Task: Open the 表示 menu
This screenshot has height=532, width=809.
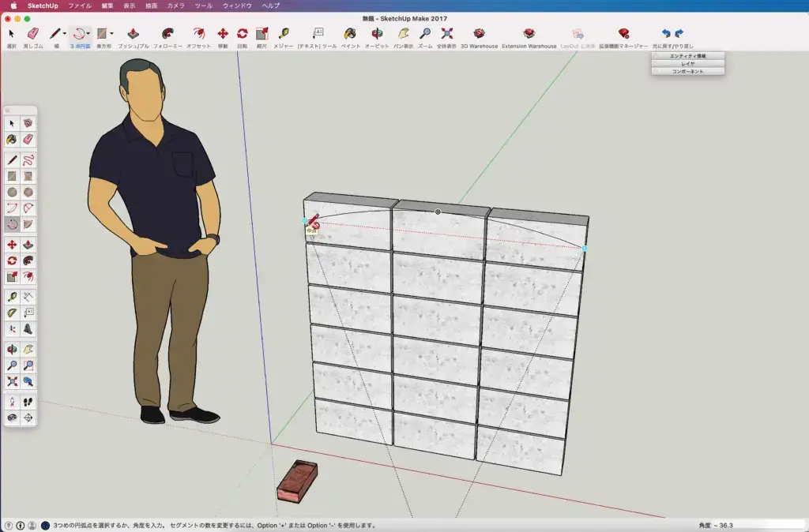Action: coord(130,6)
